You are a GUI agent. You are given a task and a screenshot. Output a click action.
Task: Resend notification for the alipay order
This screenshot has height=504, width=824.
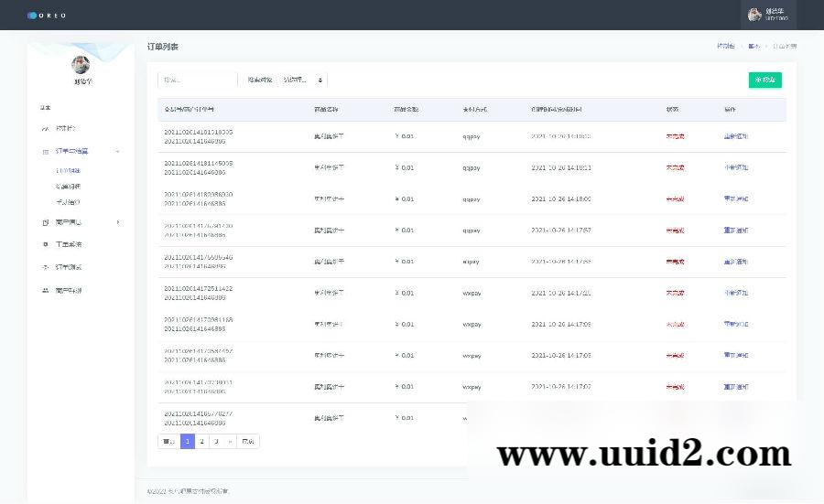(736, 262)
